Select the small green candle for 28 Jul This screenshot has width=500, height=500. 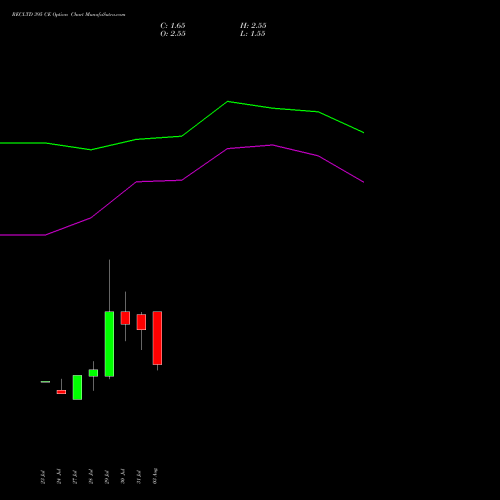pyautogui.click(x=93, y=373)
